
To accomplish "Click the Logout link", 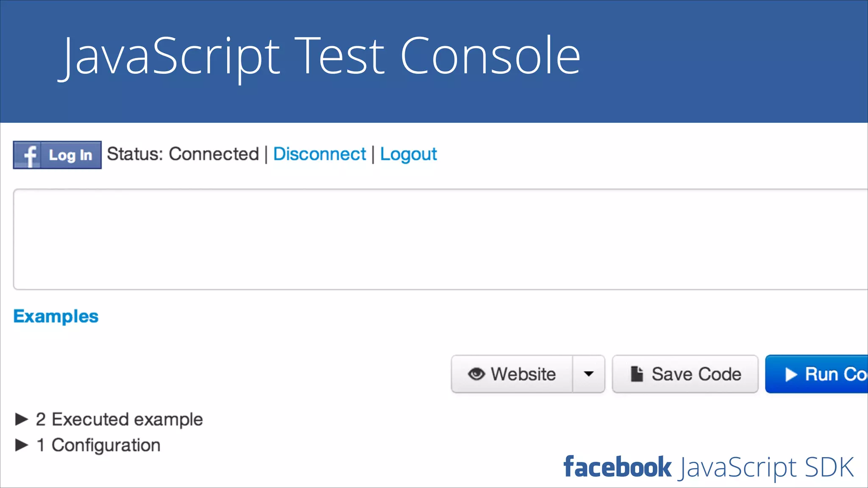I will coord(408,154).
